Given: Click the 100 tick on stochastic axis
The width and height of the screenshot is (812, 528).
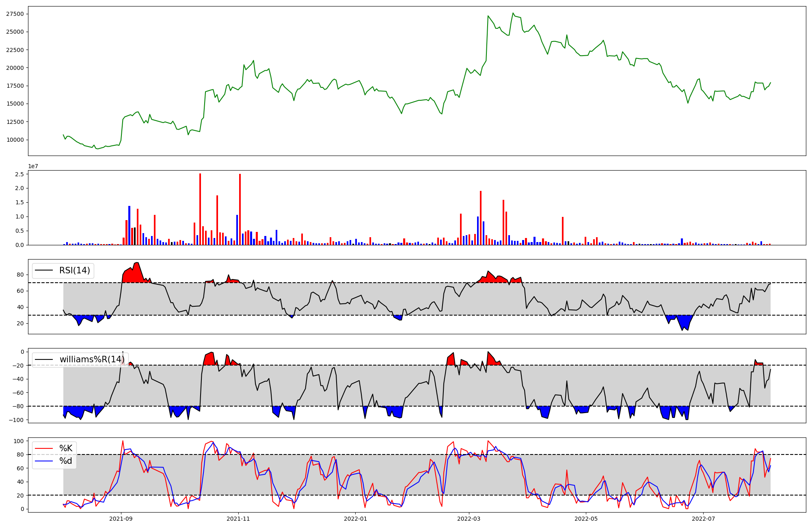Looking at the screenshot, I should click(x=19, y=441).
